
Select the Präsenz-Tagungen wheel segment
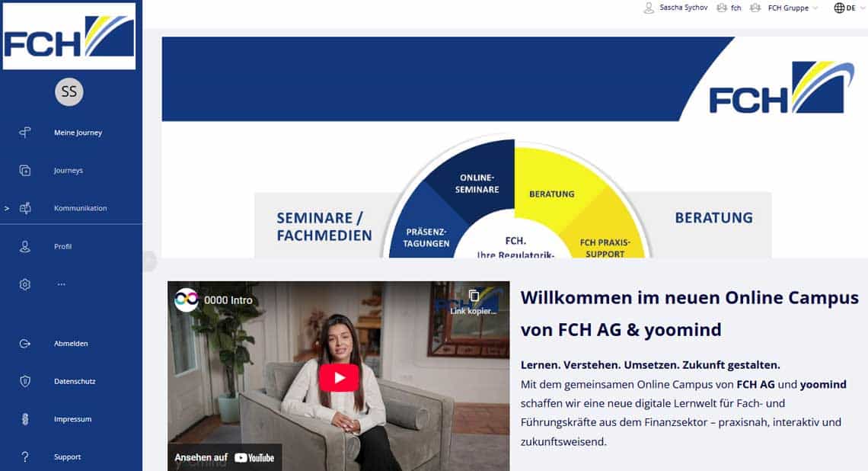coord(426,238)
